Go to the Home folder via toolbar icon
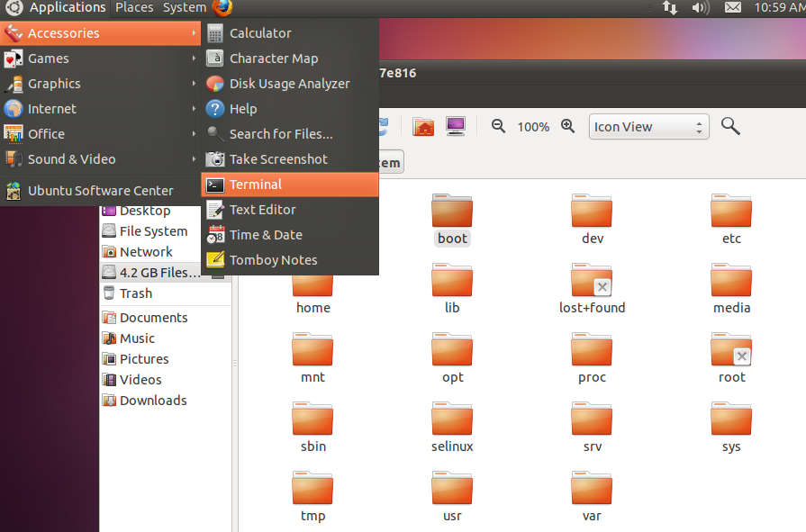Viewport: 806px width, 532px height. pos(423,126)
